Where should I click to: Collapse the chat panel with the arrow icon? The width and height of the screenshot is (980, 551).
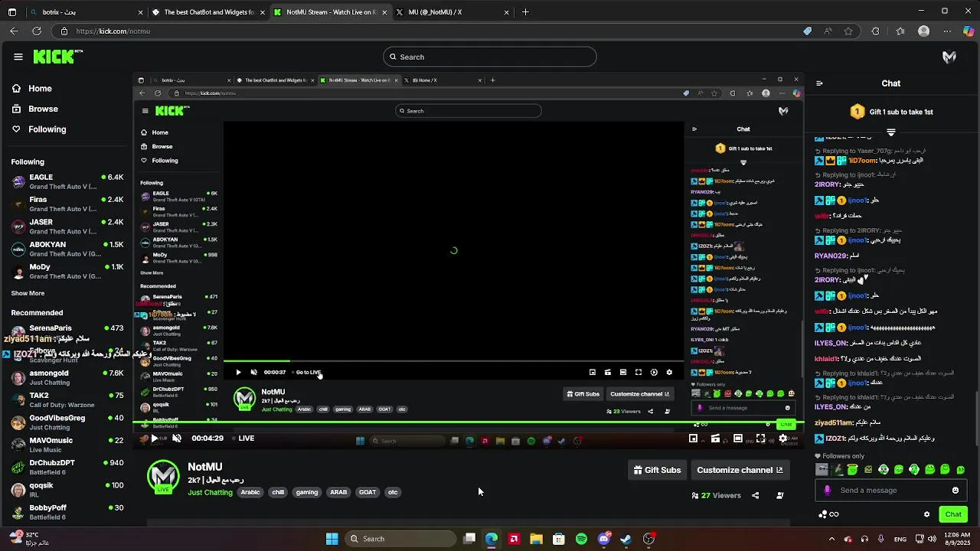tap(819, 83)
